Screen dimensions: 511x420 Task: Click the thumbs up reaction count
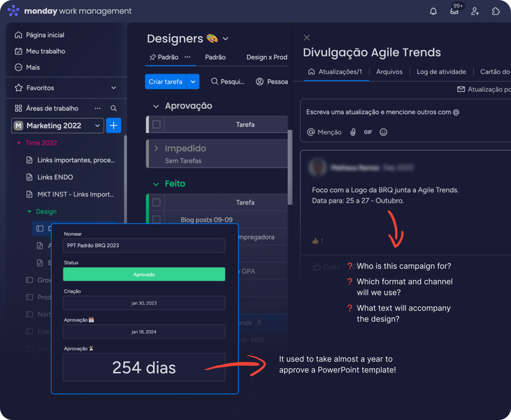tap(318, 241)
